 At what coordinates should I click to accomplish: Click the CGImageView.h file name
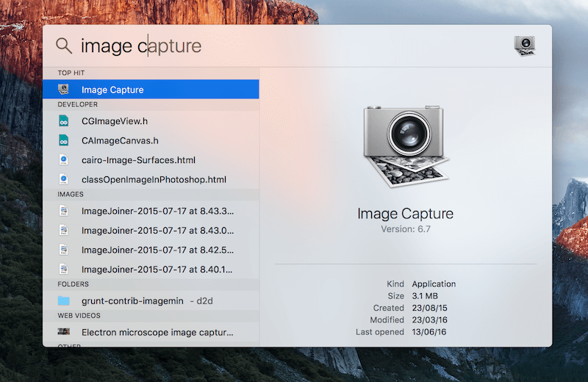point(115,121)
